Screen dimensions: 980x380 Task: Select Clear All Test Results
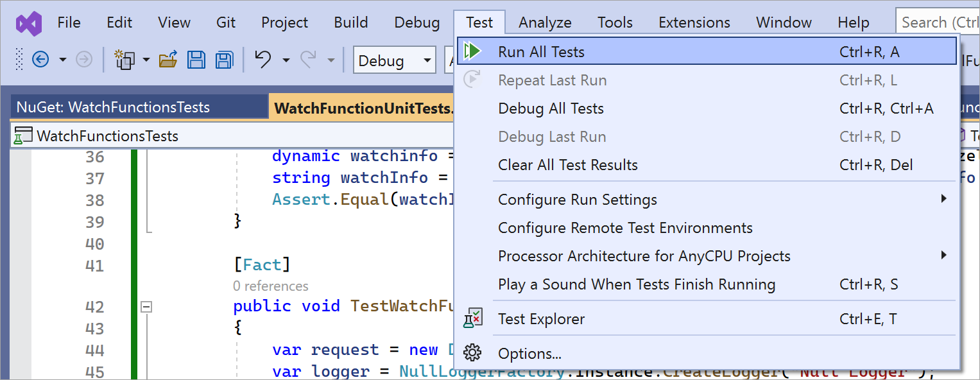707,165
